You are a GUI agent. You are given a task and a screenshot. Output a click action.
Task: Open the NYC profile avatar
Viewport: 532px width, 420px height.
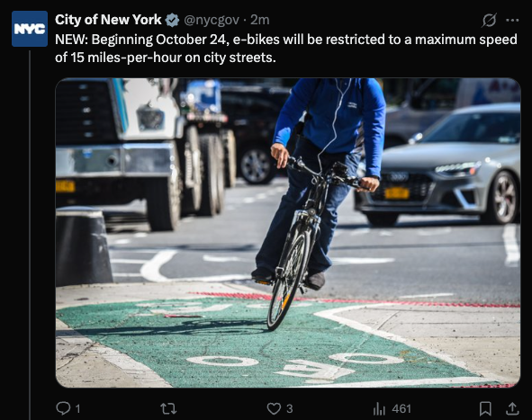coord(30,29)
